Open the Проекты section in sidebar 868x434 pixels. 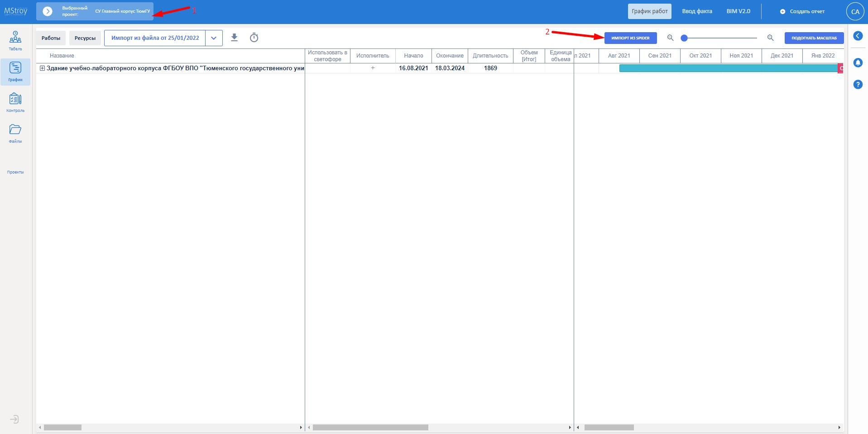tap(15, 172)
